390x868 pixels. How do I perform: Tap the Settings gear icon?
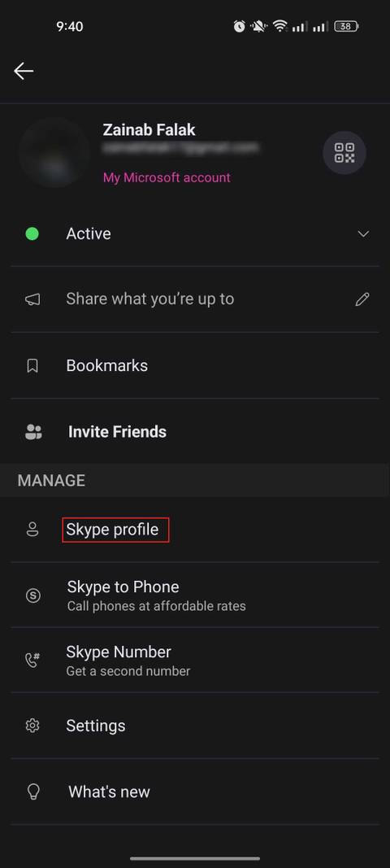point(32,725)
